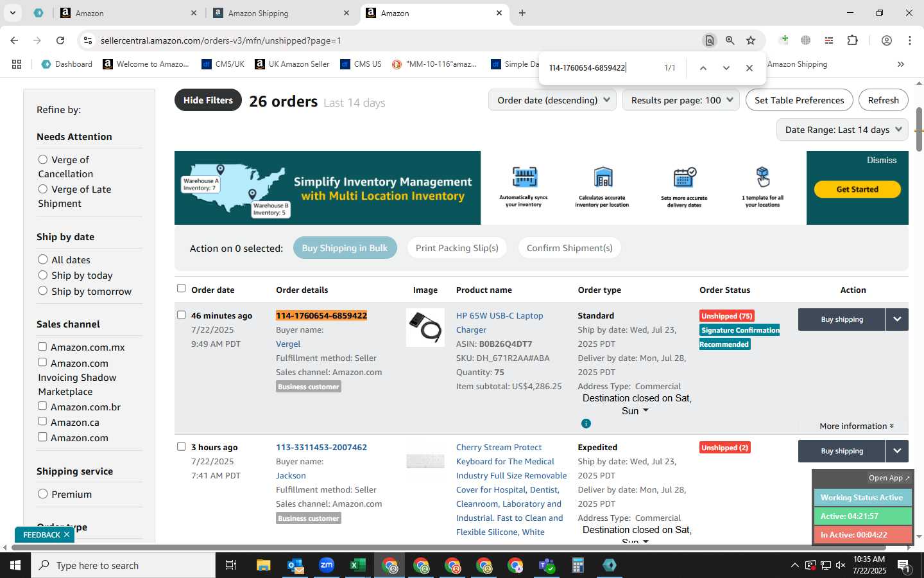Image resolution: width=924 pixels, height=578 pixels.
Task: Click the Refresh orders button
Action: [883, 100]
